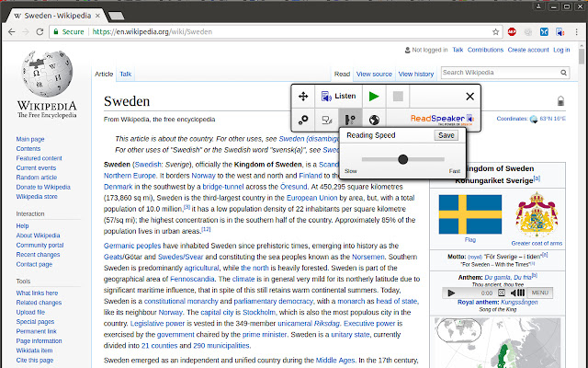
Task: Click the Wikipedia globe logo
Action: point(47,74)
